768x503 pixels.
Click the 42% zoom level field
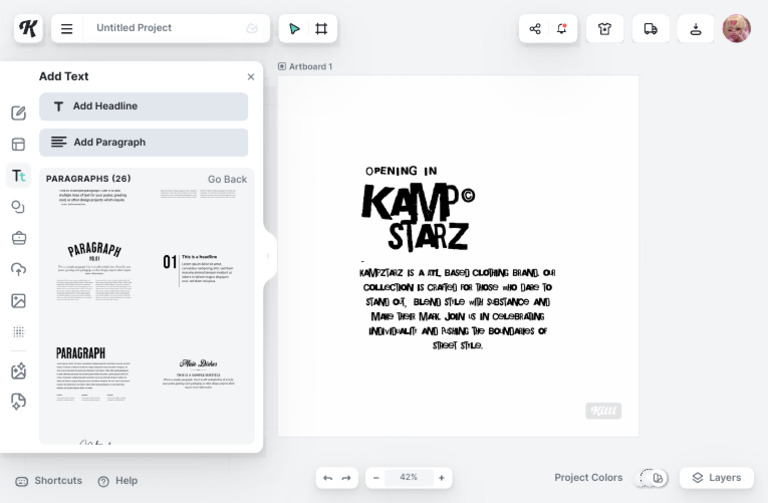[408, 478]
